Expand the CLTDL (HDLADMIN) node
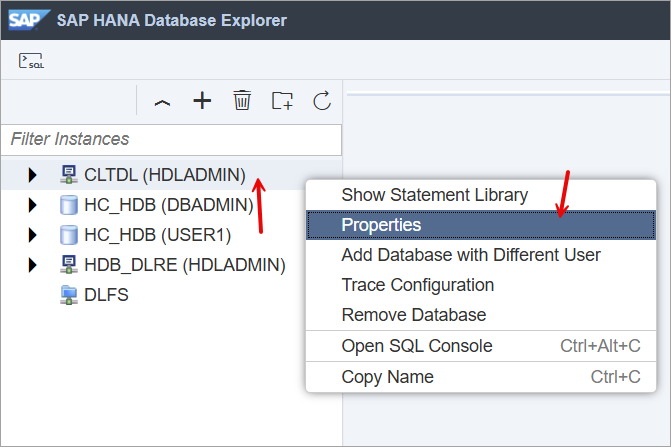 tap(33, 175)
